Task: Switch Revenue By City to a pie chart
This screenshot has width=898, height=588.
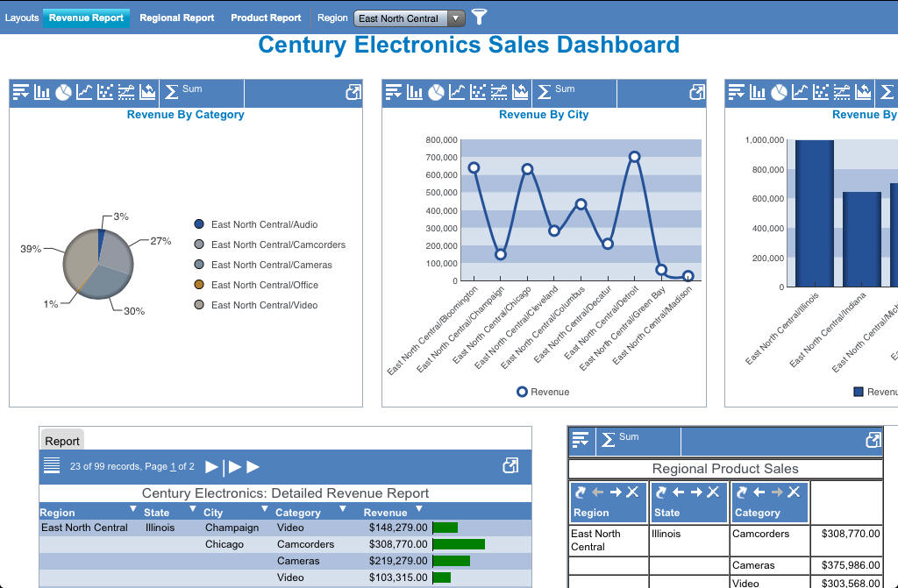Action: pos(436,92)
